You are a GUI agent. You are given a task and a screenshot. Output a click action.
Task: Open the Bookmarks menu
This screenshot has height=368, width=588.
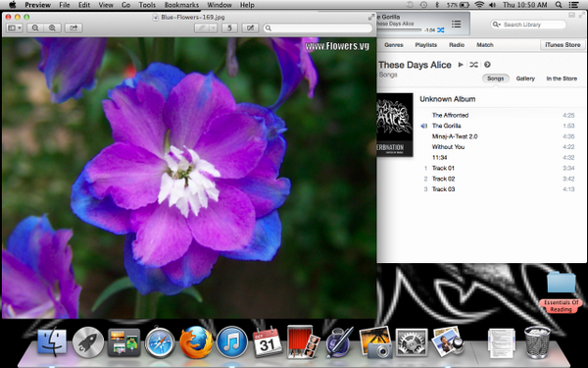[x=181, y=5]
